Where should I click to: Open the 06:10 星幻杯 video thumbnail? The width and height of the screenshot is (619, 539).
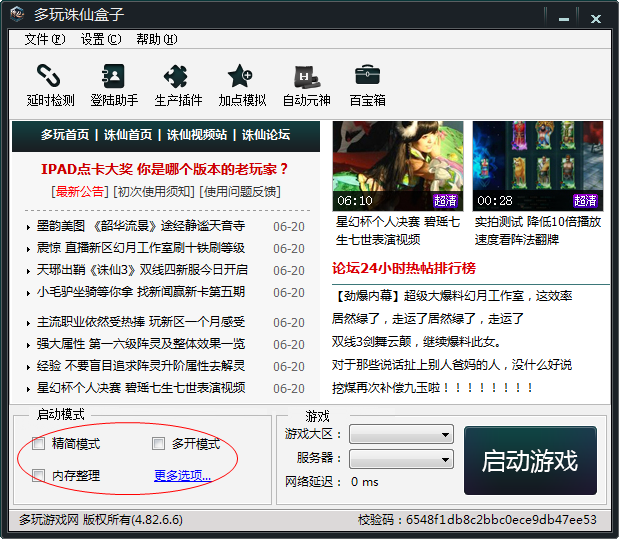(397, 166)
